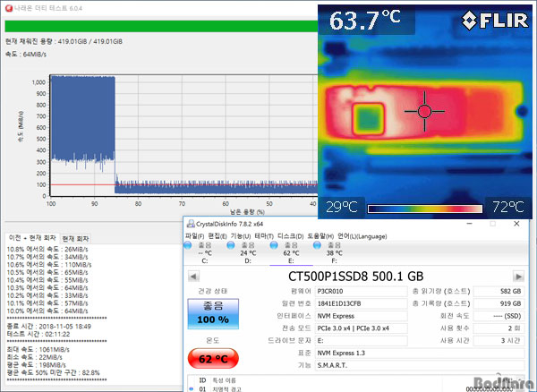Click the total host writes value 919 GB
Image resolution: width=537 pixels, height=392 pixels.
tap(499, 303)
